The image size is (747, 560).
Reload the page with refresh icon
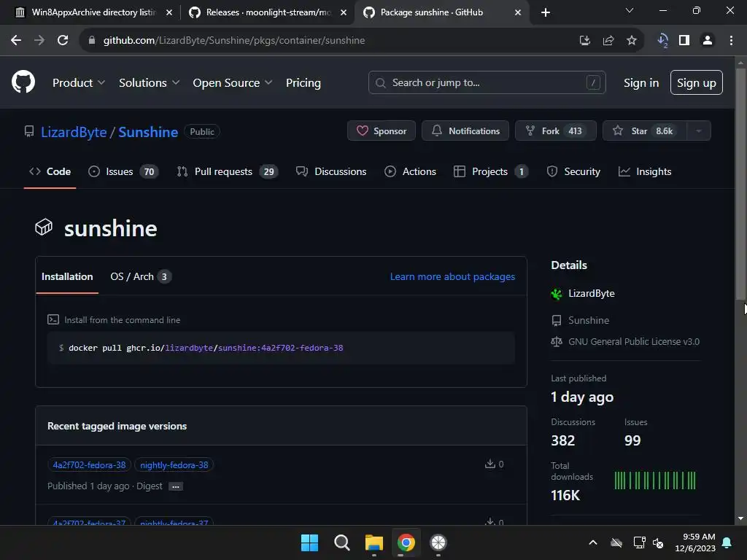tap(63, 41)
